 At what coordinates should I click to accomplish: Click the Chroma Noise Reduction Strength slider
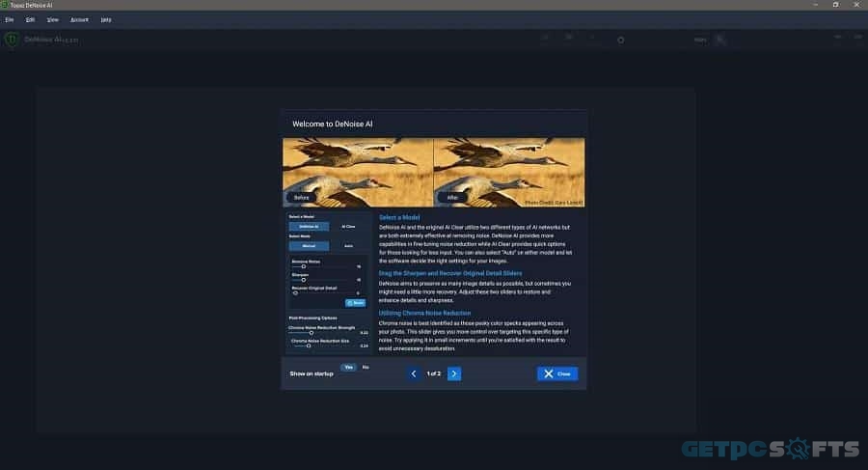[x=312, y=333]
